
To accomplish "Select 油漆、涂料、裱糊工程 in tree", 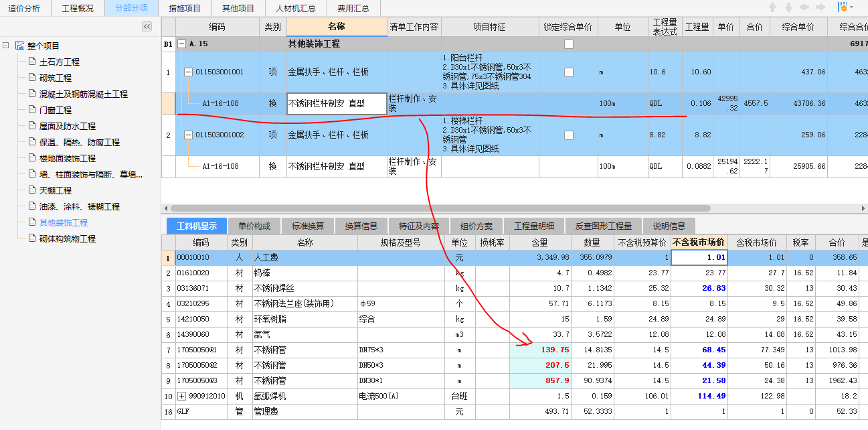I will point(80,206).
